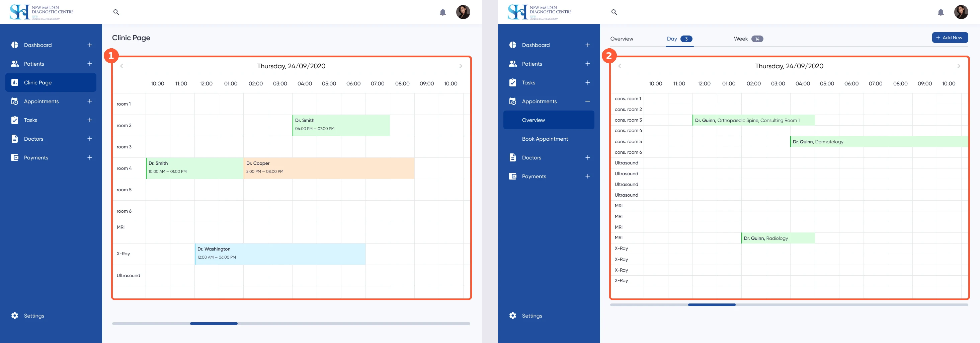
Task: Click Doctors icon in right screen sidebar
Action: [513, 157]
